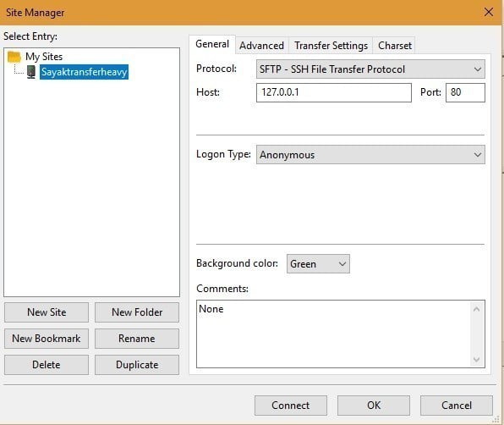Click the Comments scrollbar down arrow
This screenshot has height=425, width=504.
click(477, 359)
